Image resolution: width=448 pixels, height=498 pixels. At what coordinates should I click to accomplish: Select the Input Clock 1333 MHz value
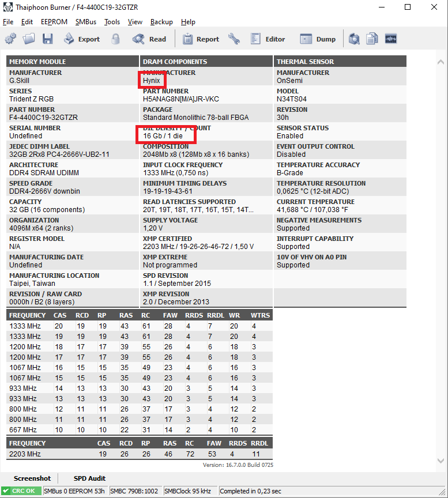click(x=176, y=173)
